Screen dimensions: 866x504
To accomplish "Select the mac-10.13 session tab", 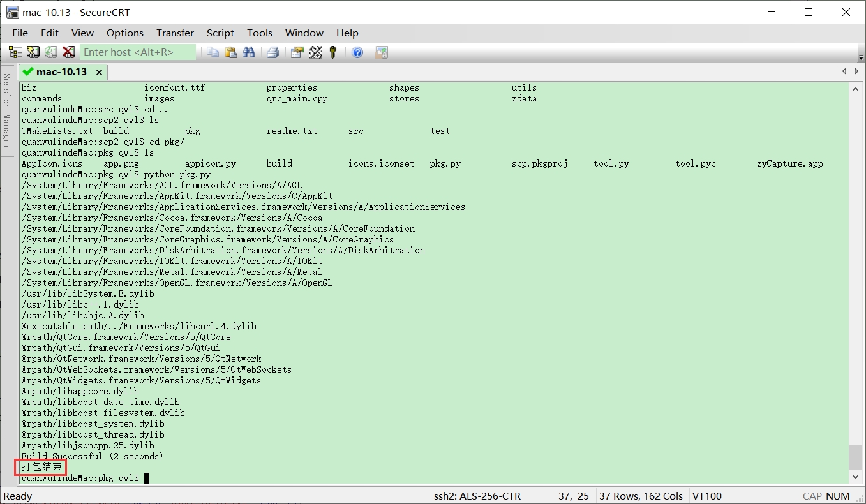I will [x=61, y=72].
